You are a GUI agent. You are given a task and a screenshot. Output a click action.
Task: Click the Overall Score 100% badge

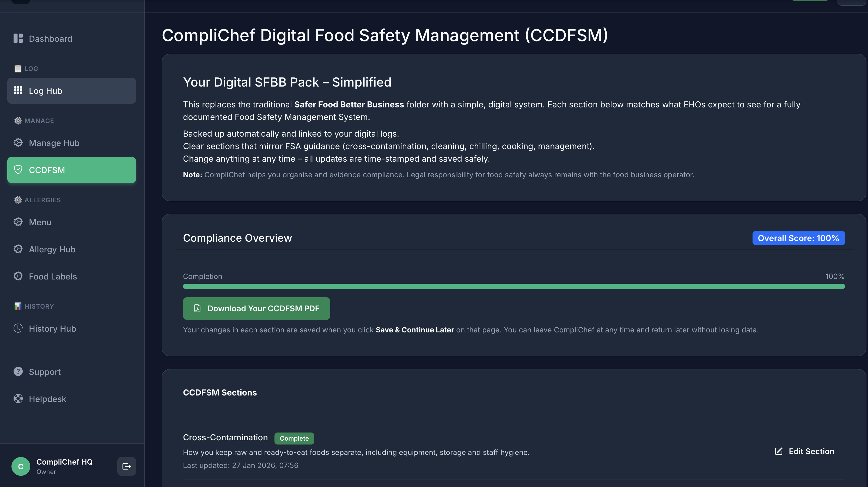[798, 238]
